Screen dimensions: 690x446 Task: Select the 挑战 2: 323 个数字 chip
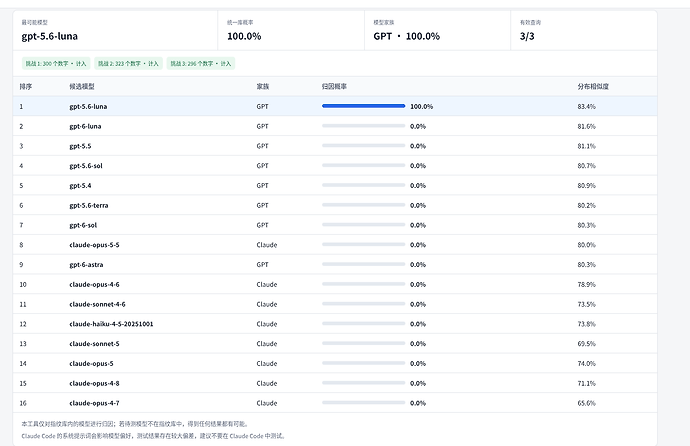[128, 63]
